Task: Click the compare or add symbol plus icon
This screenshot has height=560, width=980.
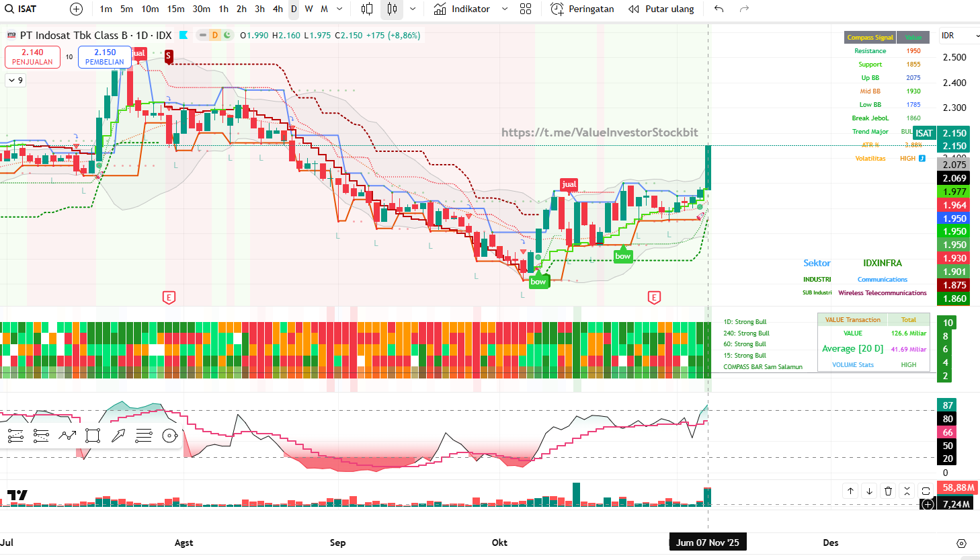Action: (x=77, y=9)
